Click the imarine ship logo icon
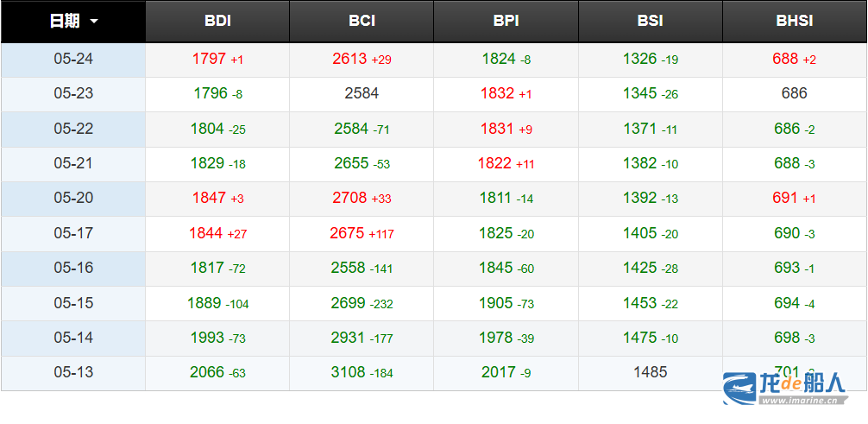Screen dimensions: 868x424 739,388
